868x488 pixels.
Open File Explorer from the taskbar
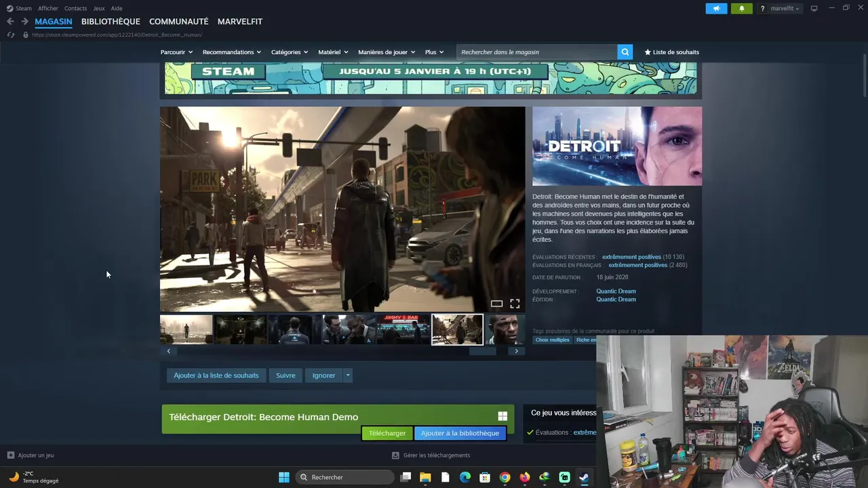coord(425,477)
